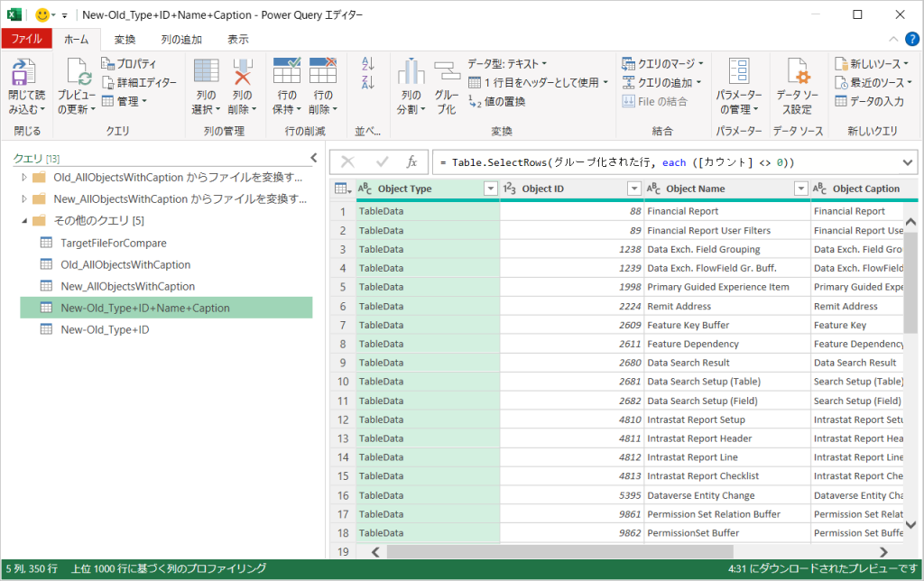This screenshot has height=581, width=924.
Task: Click Keep Rows (行の保持) icon
Action: (x=287, y=70)
